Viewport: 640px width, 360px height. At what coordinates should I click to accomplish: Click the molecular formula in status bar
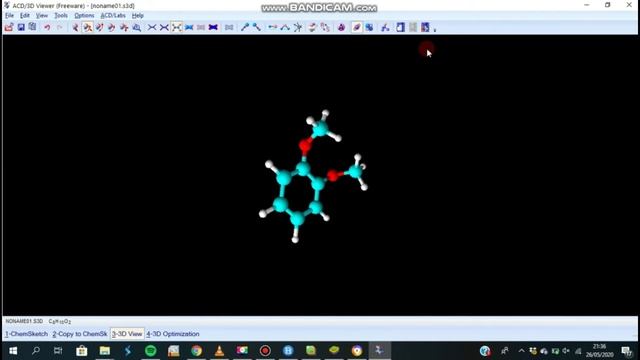(x=60, y=321)
